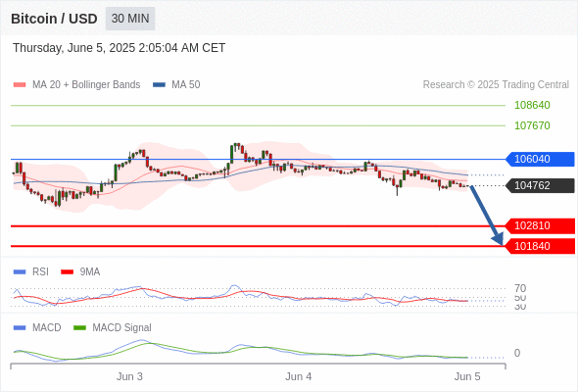Click the 9MA legend label
Screen dimensions: 578x392
[x=90, y=272]
